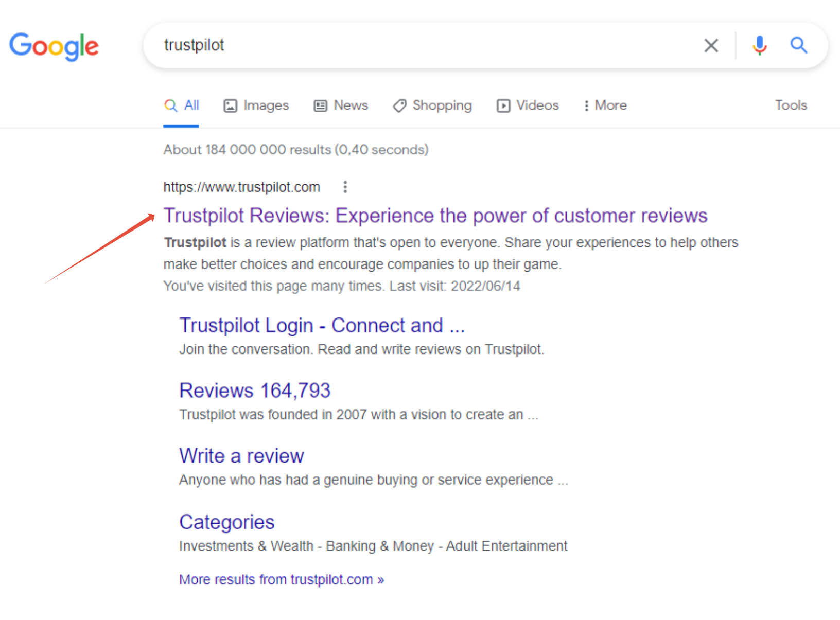Select the All results tab

pyautogui.click(x=181, y=105)
